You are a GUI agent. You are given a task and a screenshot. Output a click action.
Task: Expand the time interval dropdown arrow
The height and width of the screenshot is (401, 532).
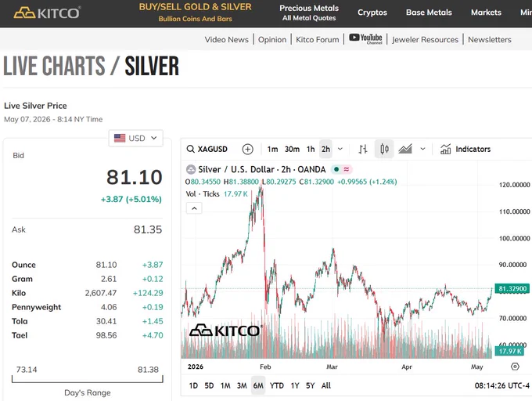pos(340,149)
